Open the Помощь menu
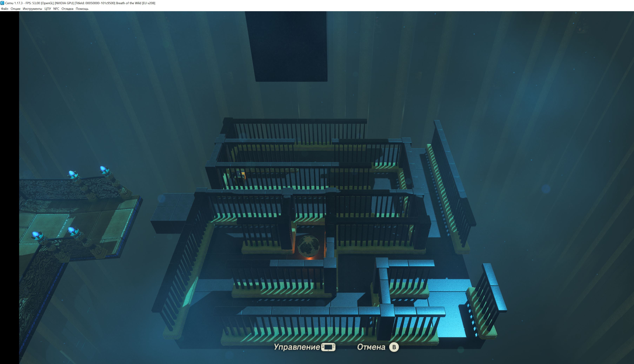Screen dimensions: 634x364 coord(82,9)
